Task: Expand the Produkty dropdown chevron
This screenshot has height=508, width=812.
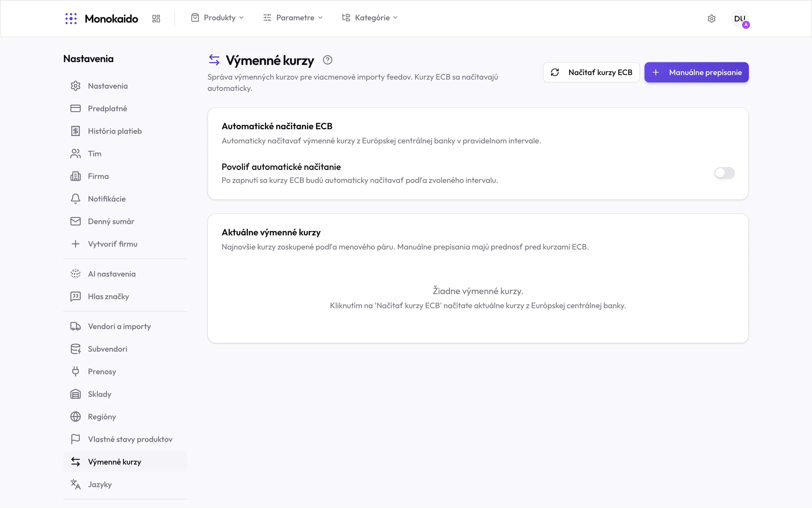Action: click(x=241, y=18)
